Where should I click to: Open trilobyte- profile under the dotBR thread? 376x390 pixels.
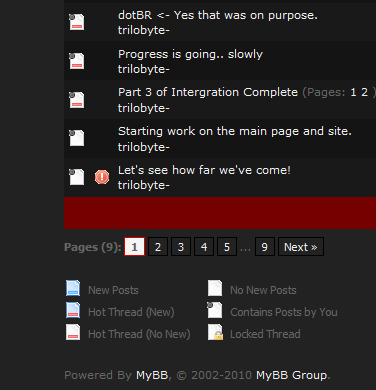(144, 30)
